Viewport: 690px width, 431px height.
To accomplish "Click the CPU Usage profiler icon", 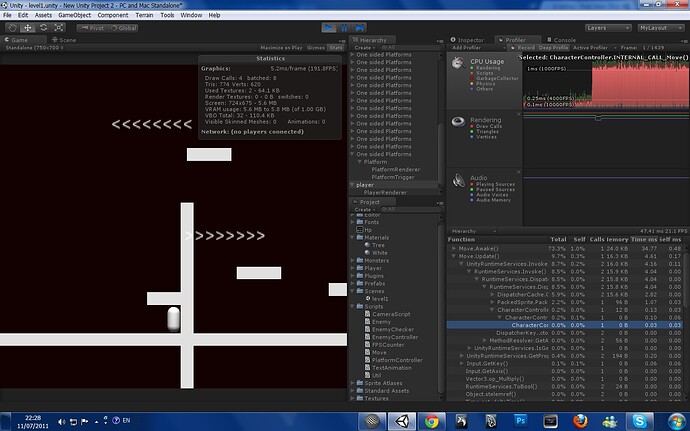I will pos(457,64).
